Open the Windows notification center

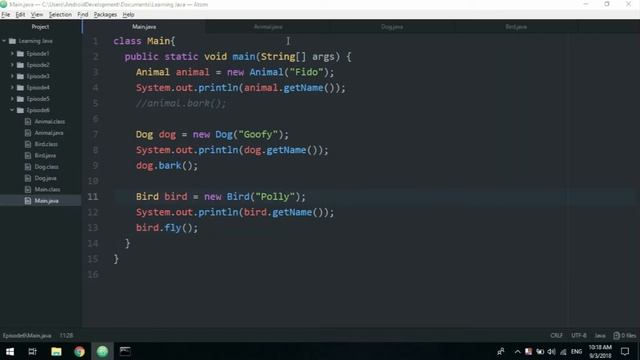pyautogui.click(x=625, y=351)
